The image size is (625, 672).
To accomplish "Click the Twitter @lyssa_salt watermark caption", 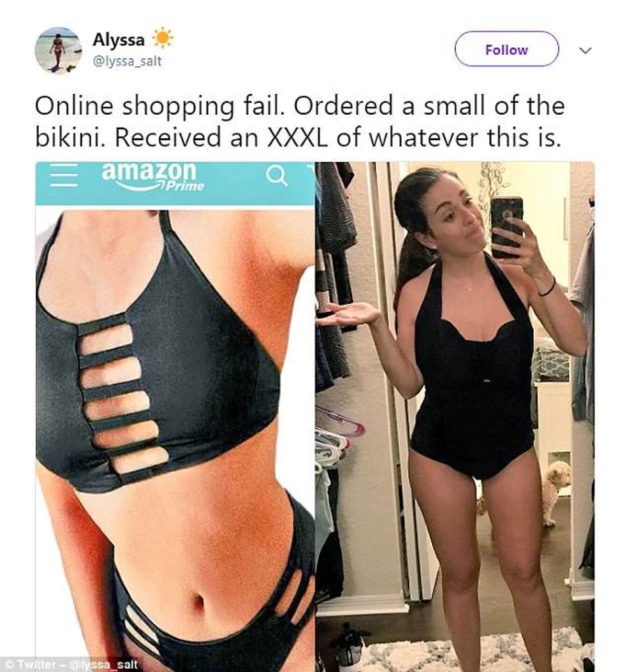I will coord(70,665).
